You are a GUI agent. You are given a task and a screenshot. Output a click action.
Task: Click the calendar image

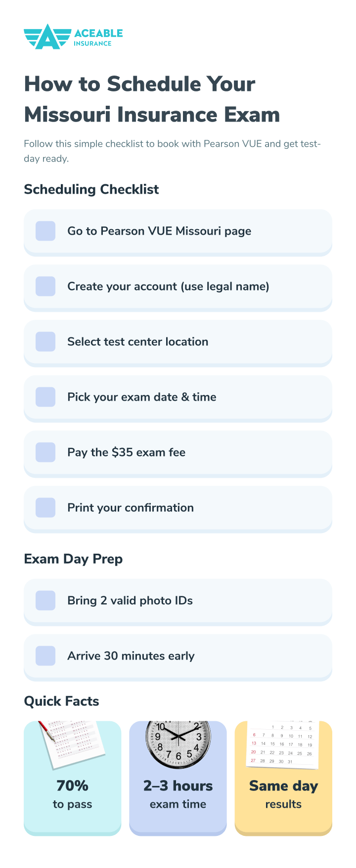click(283, 744)
